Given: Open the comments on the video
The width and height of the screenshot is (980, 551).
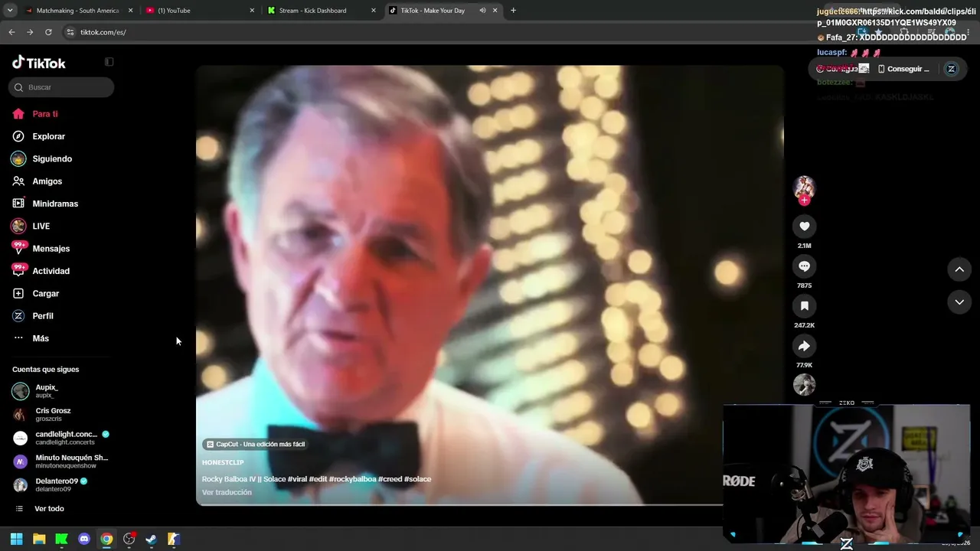Looking at the screenshot, I should pyautogui.click(x=804, y=266).
